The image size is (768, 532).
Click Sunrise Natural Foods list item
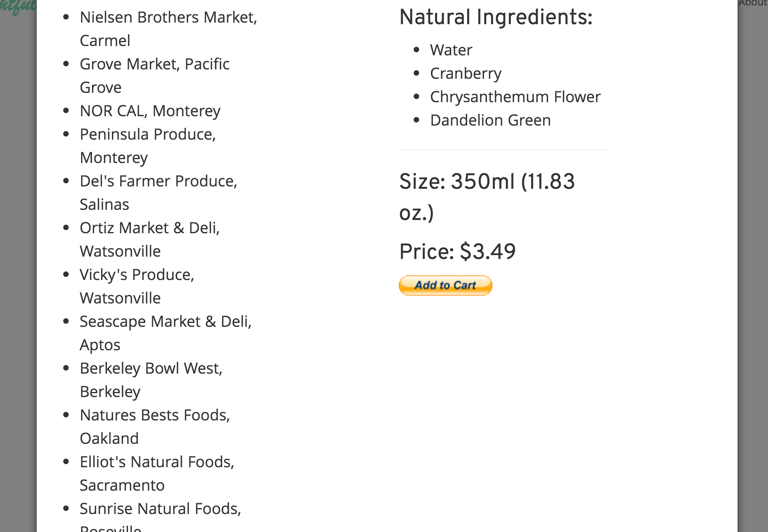click(160, 516)
